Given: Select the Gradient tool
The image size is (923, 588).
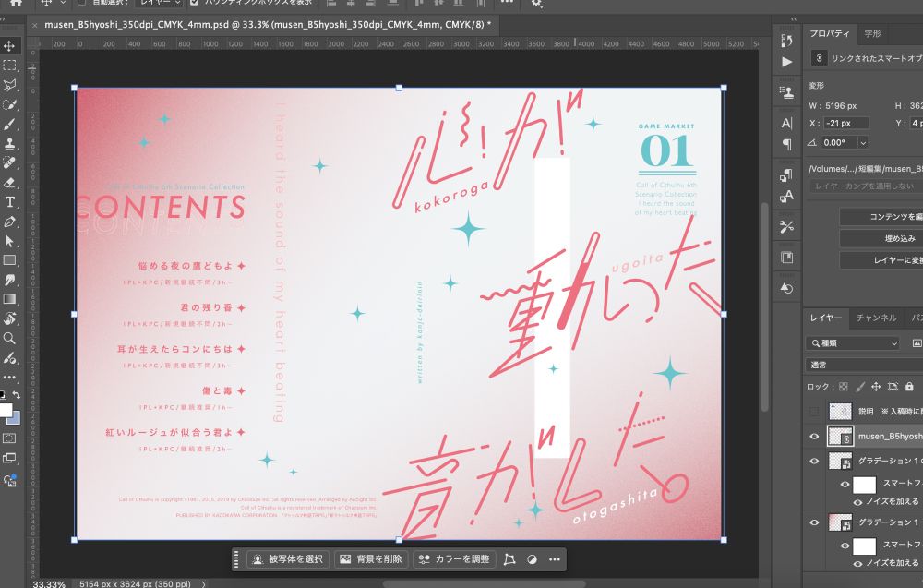Looking at the screenshot, I should point(9,299).
